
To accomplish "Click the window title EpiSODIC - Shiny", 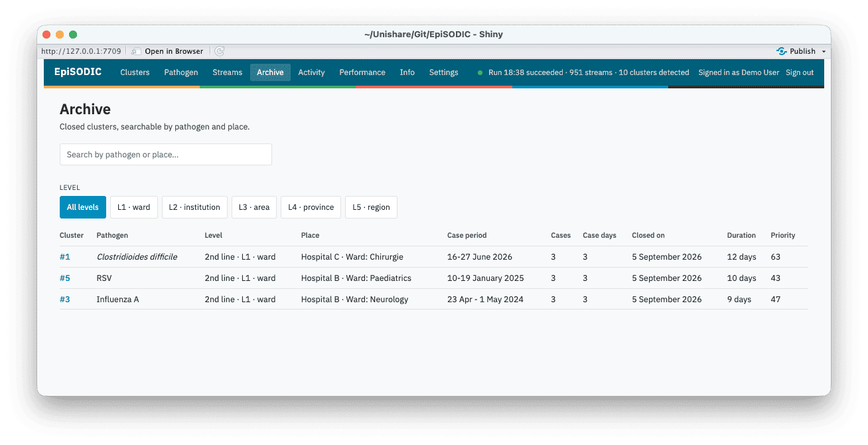I will coord(433,35).
